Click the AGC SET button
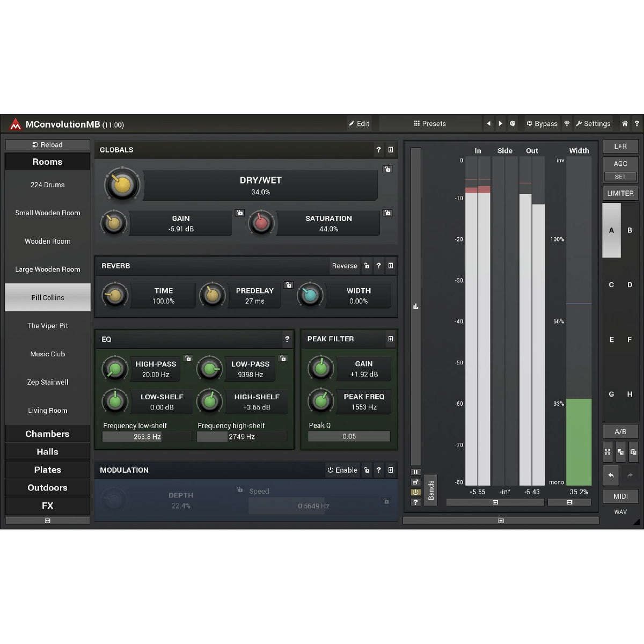This screenshot has width=644, height=644. 620,177
